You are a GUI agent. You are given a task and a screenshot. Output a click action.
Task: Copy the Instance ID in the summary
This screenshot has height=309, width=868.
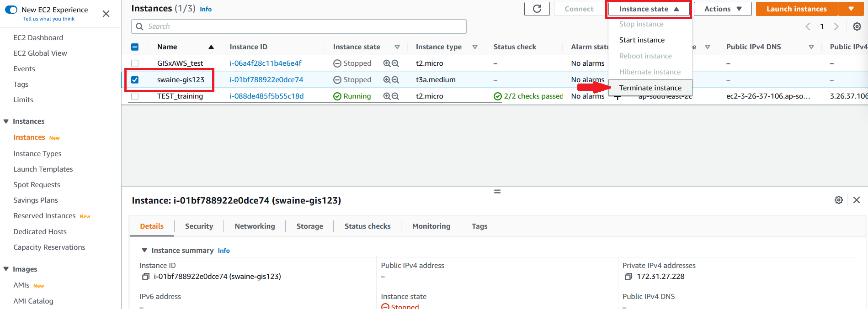coord(146,277)
